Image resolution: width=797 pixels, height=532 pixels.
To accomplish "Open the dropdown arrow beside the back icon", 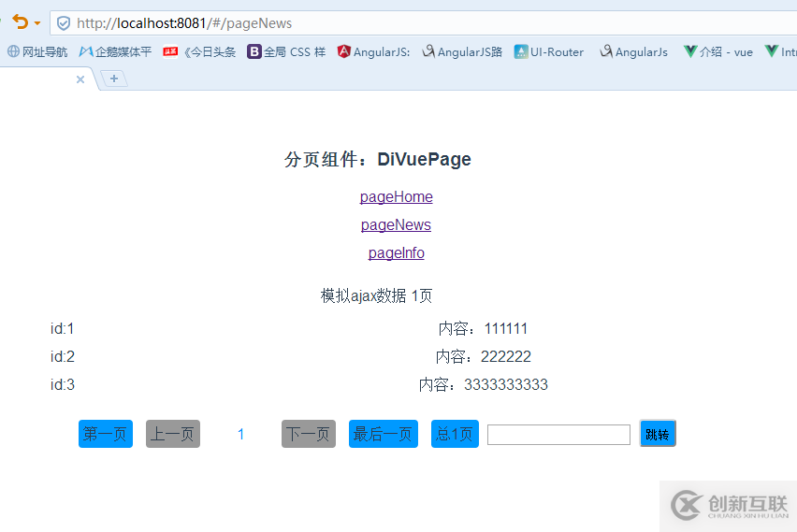I will coord(37,23).
